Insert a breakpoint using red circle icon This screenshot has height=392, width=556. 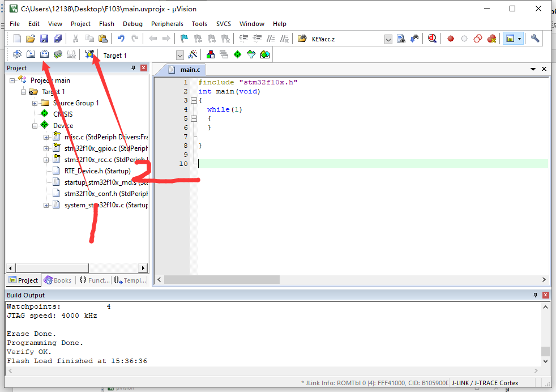451,39
